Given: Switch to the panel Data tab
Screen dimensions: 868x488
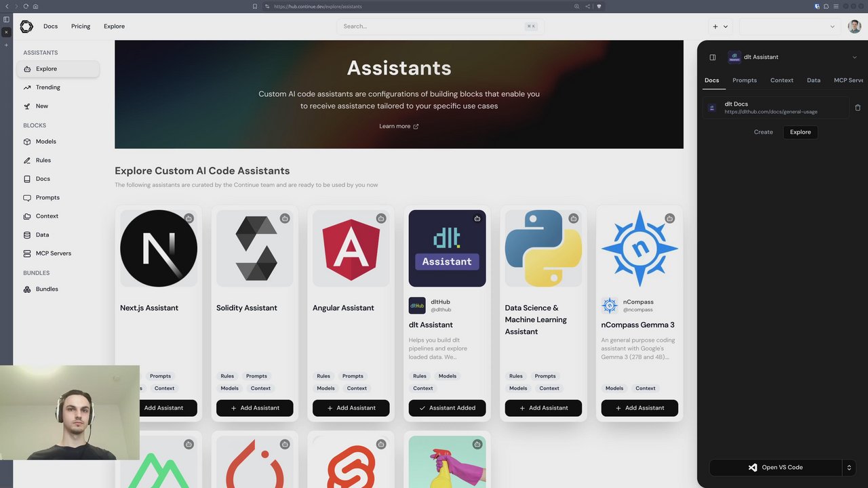Looking at the screenshot, I should (x=814, y=80).
